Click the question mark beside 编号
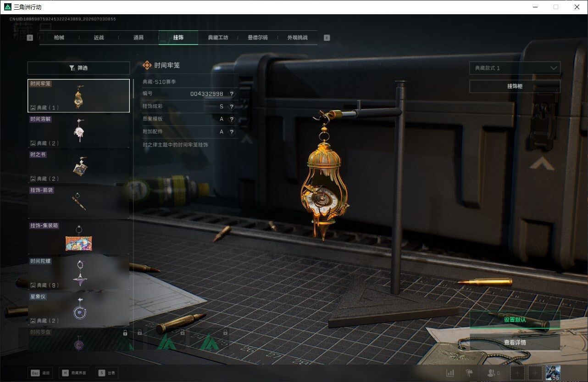This screenshot has height=382, width=588. pyautogui.click(x=232, y=94)
